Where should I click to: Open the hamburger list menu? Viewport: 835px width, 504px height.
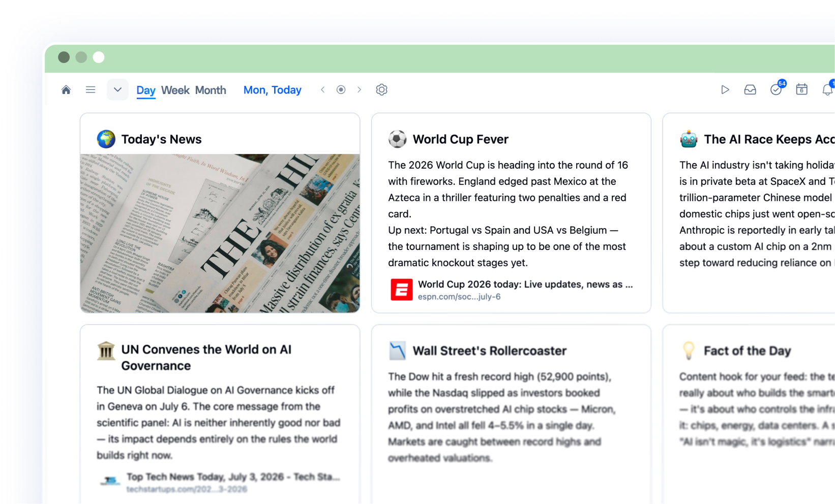coord(91,90)
